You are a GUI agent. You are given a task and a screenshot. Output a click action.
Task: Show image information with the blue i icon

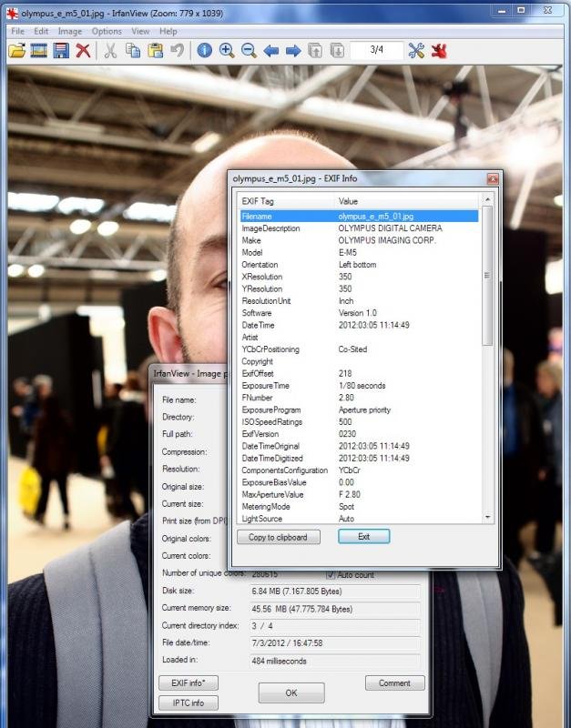[204, 50]
